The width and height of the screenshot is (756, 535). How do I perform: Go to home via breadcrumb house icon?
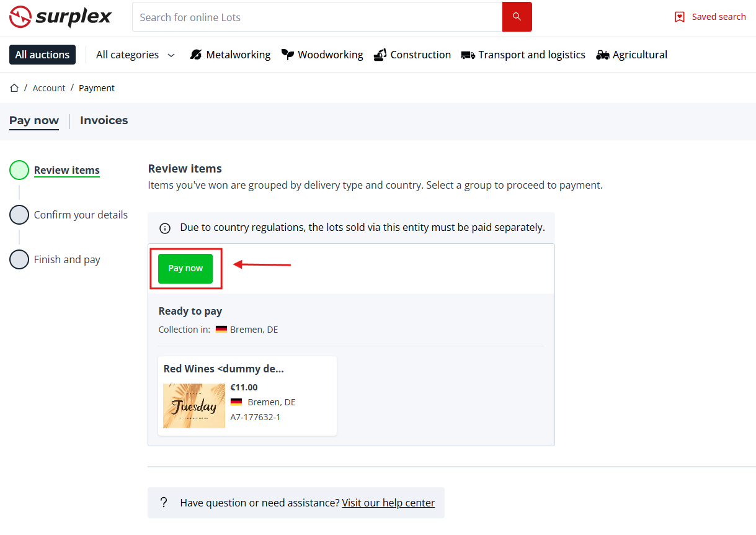coord(14,88)
